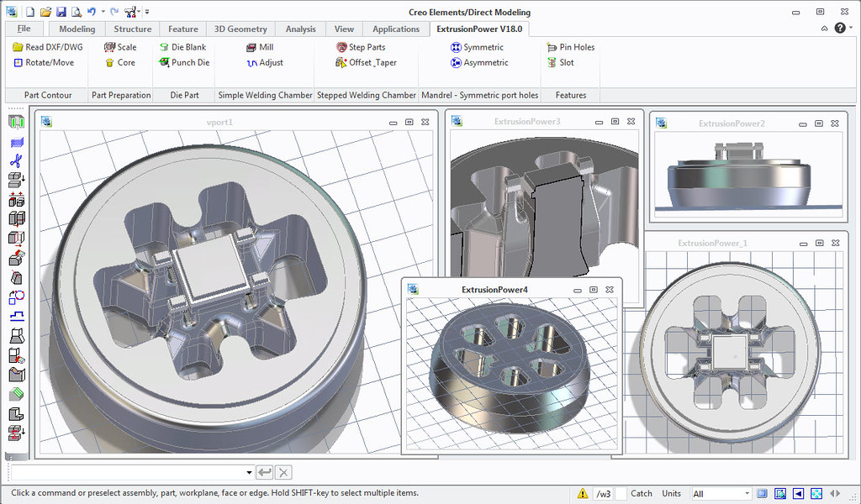This screenshot has height=504, width=861.
Task: Click the ExtrusionPower4 viewport menu icon
Action: pos(413,289)
